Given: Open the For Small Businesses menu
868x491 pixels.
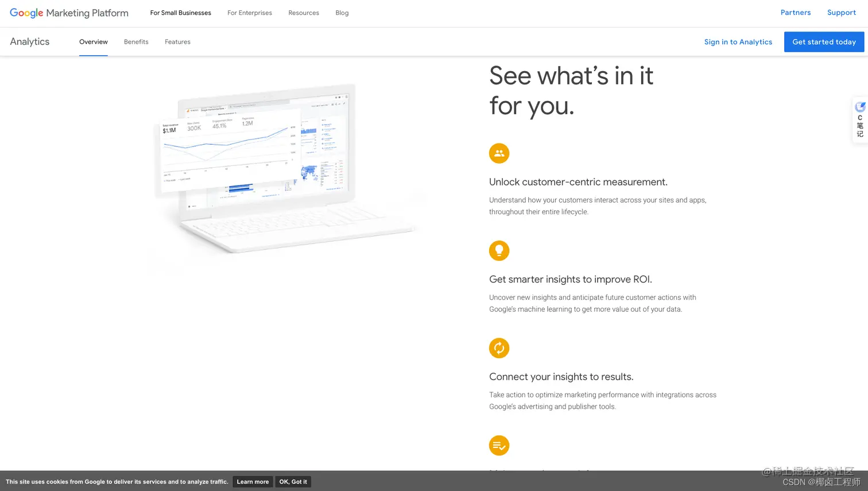Looking at the screenshot, I should point(180,13).
